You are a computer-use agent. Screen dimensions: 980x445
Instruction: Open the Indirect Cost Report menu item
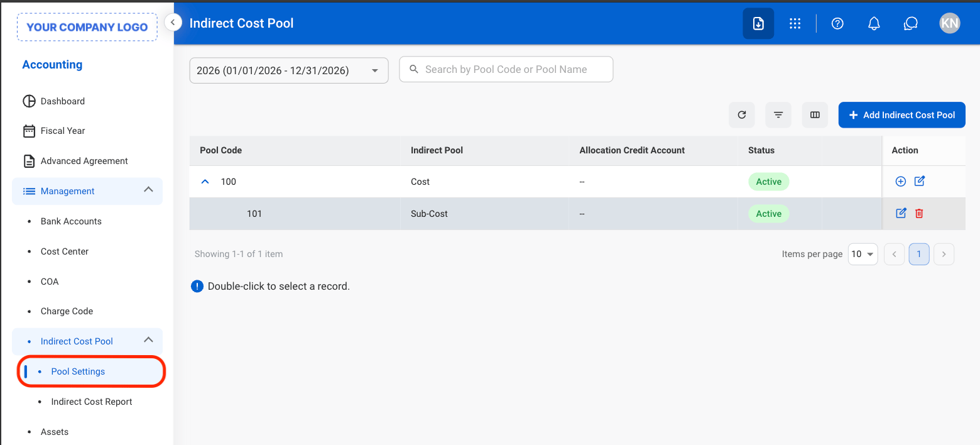[91, 402]
